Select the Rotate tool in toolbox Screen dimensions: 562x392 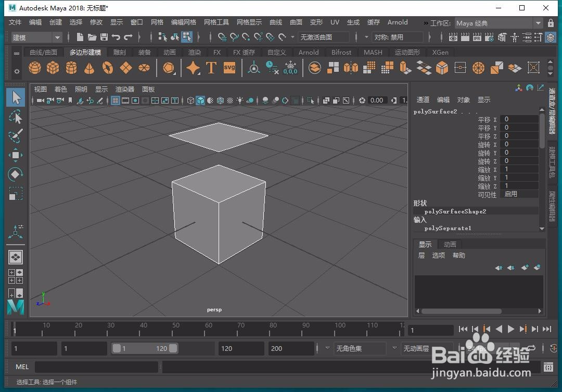16,175
